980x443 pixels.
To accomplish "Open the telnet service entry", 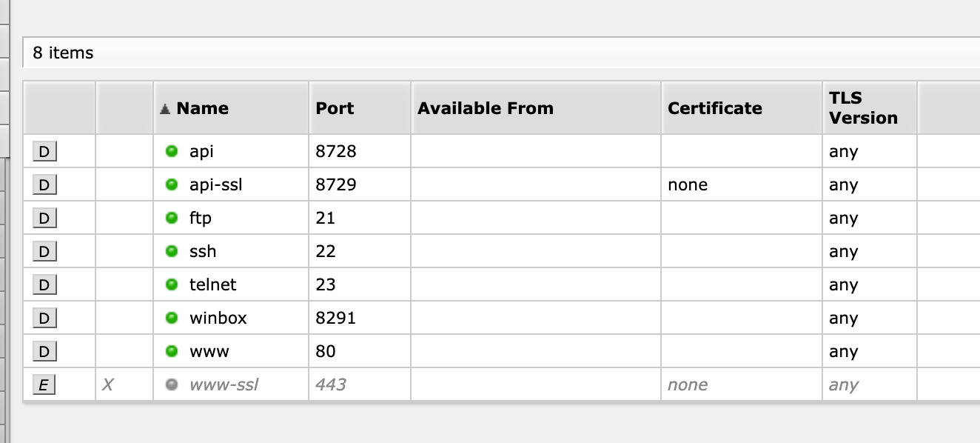I will point(212,284).
